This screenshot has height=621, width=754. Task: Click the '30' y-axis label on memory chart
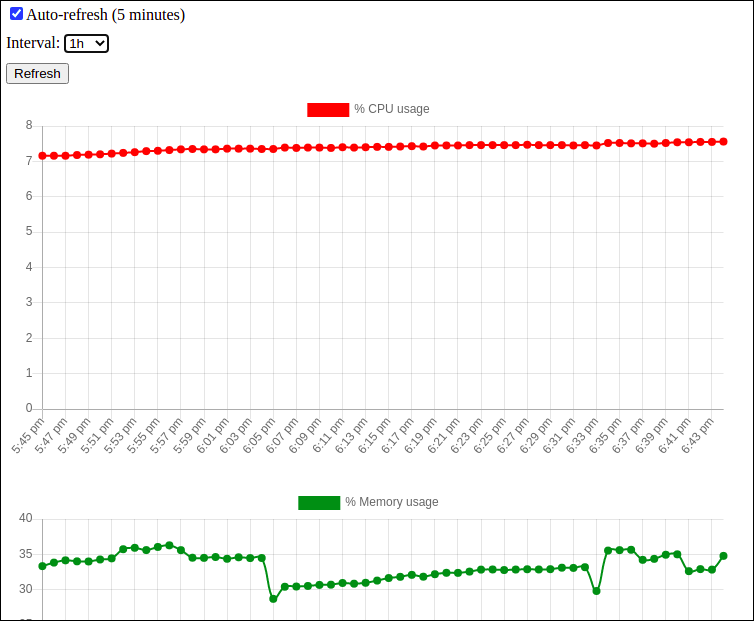coord(26,589)
